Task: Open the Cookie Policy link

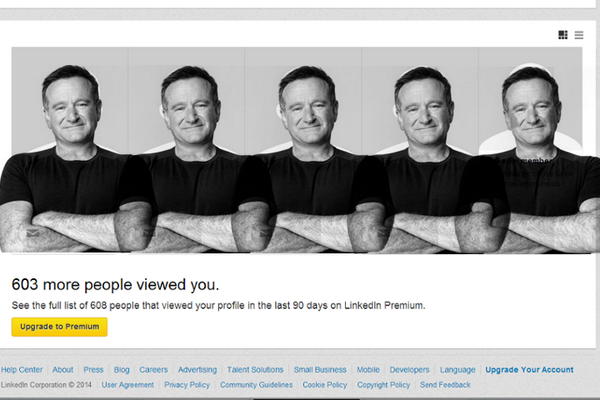Action: (325, 385)
